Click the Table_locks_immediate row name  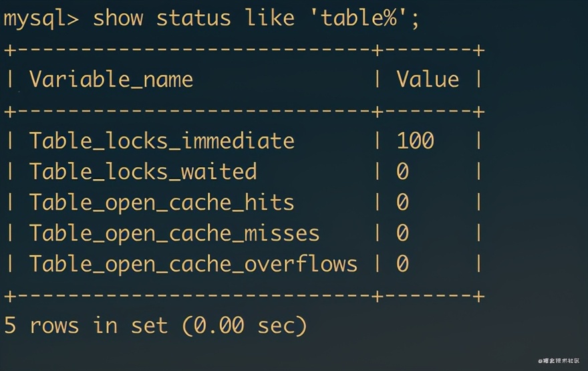click(162, 141)
